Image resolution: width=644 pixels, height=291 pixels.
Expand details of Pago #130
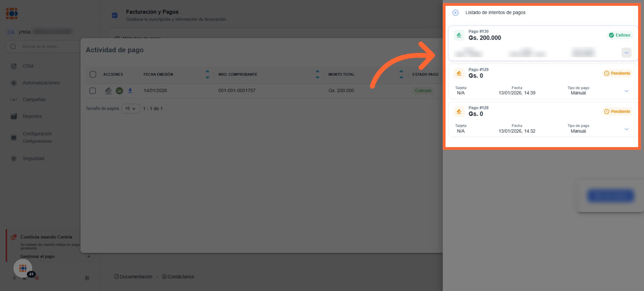click(626, 53)
